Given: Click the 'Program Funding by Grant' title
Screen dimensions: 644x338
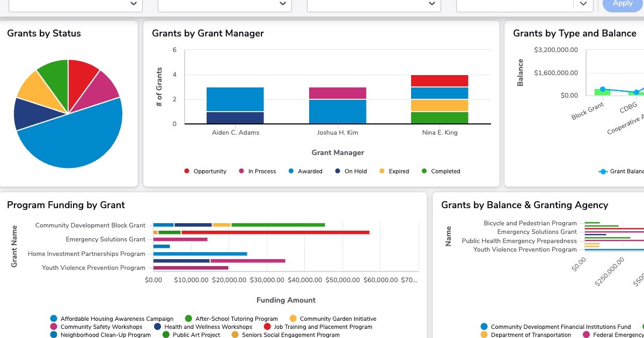Looking at the screenshot, I should [x=66, y=205].
